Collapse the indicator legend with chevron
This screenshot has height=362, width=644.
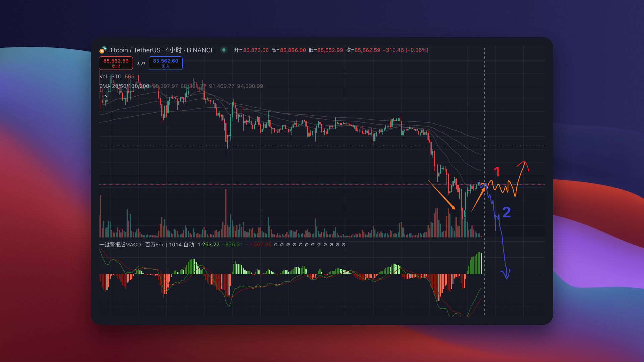[x=105, y=96]
